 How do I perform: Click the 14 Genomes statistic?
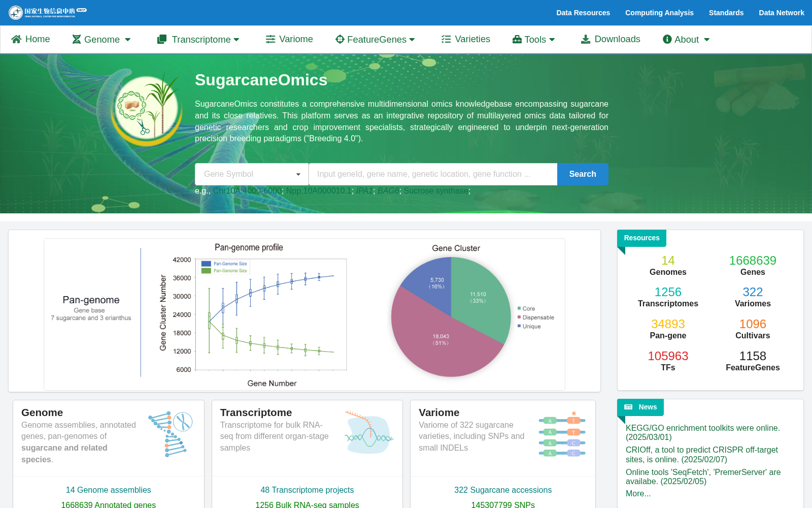668,266
